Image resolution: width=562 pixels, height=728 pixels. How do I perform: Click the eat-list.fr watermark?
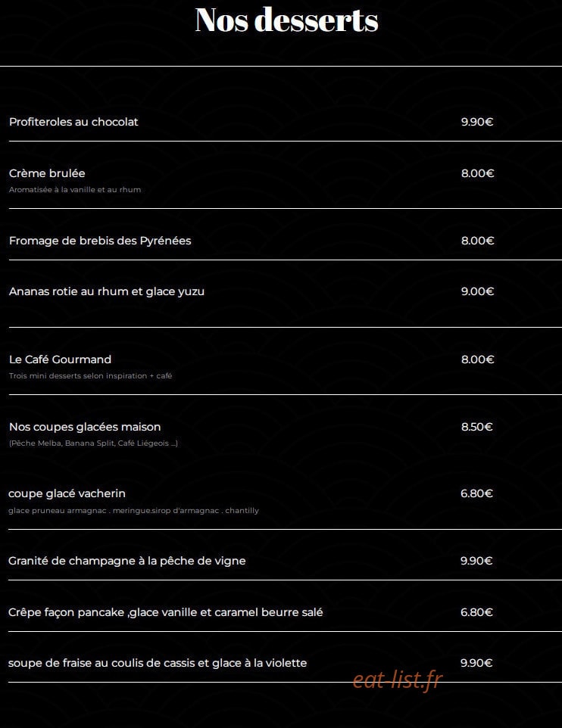(398, 680)
